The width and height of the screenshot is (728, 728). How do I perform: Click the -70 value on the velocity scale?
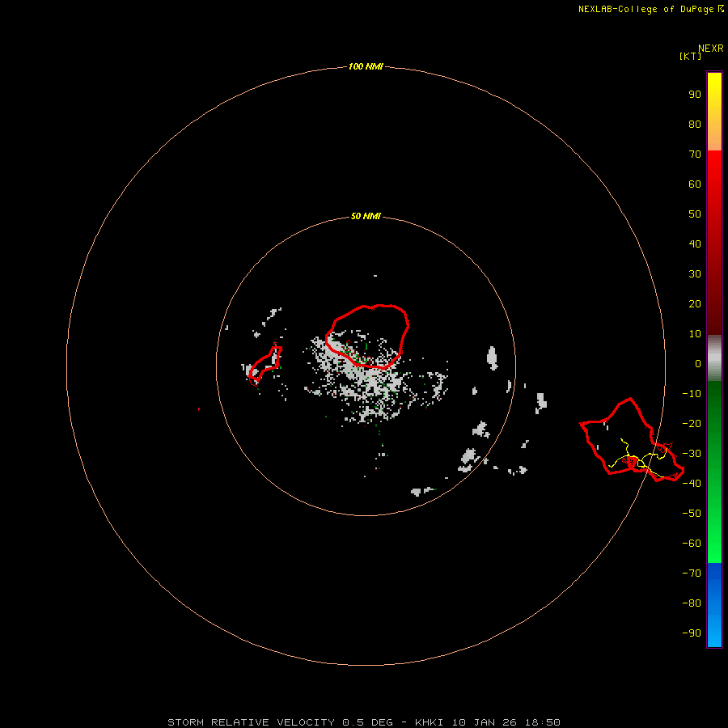692,574
